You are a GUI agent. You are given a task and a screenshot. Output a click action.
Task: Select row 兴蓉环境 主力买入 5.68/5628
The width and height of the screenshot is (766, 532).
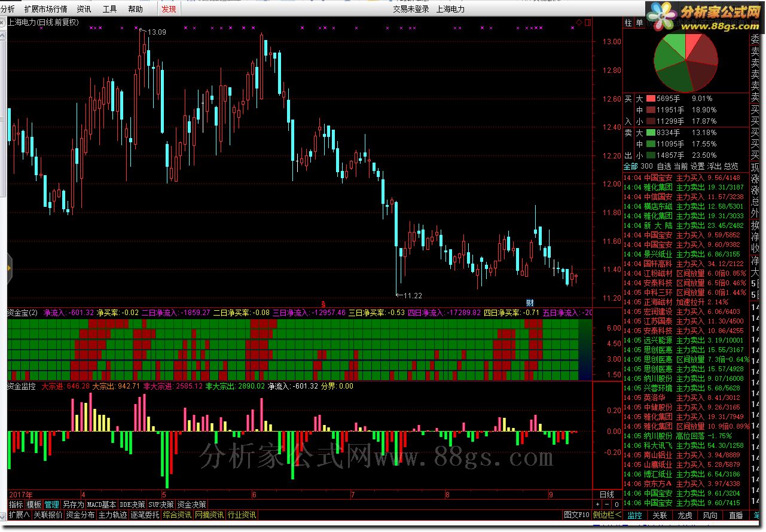click(686, 388)
